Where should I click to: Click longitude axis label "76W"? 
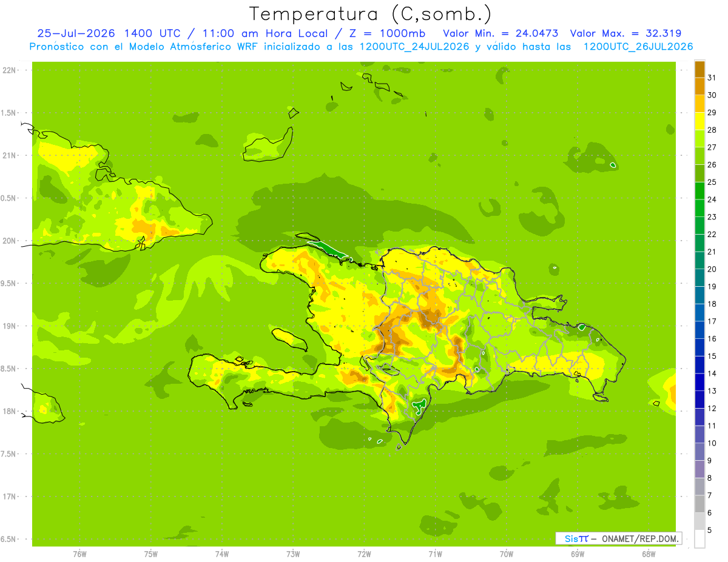[x=79, y=554]
